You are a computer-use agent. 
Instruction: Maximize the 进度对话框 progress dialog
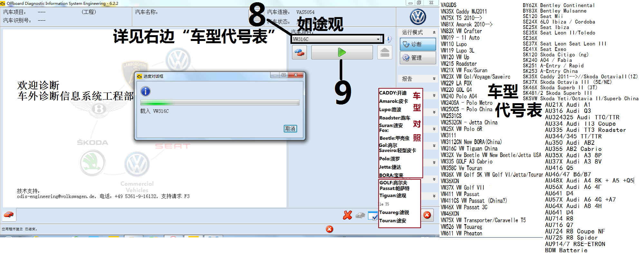284,75
